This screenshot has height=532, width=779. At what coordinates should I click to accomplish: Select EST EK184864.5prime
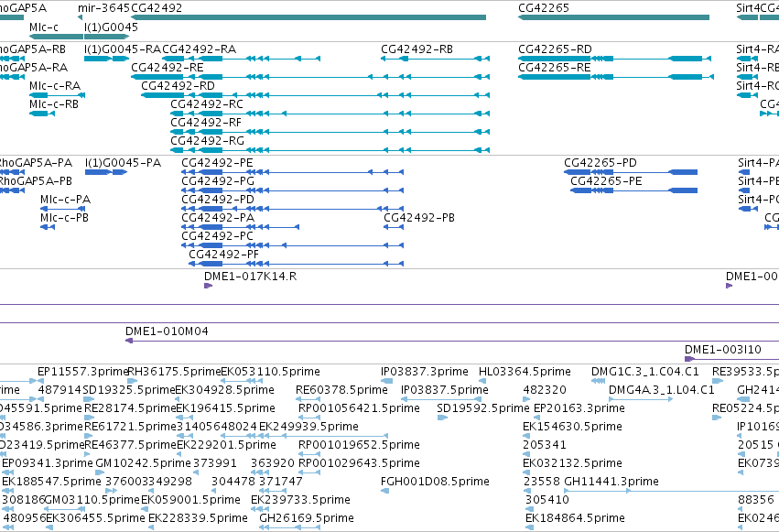[x=575, y=519]
